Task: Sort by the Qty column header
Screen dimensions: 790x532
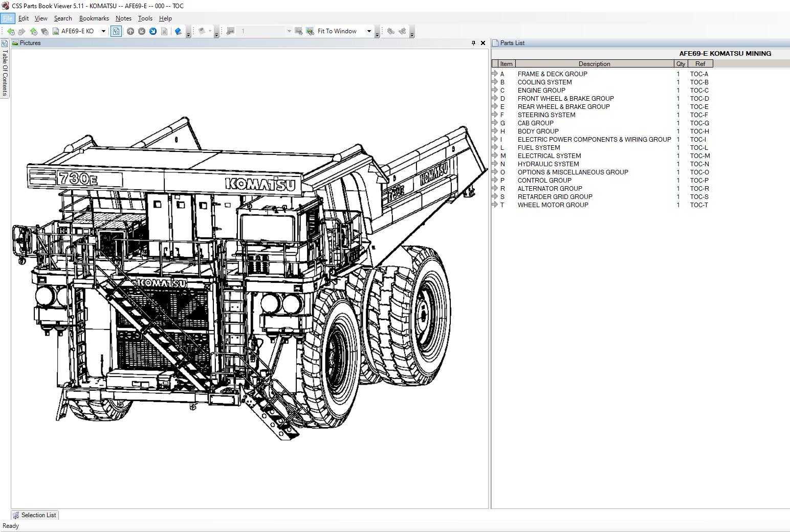Action: [x=681, y=64]
